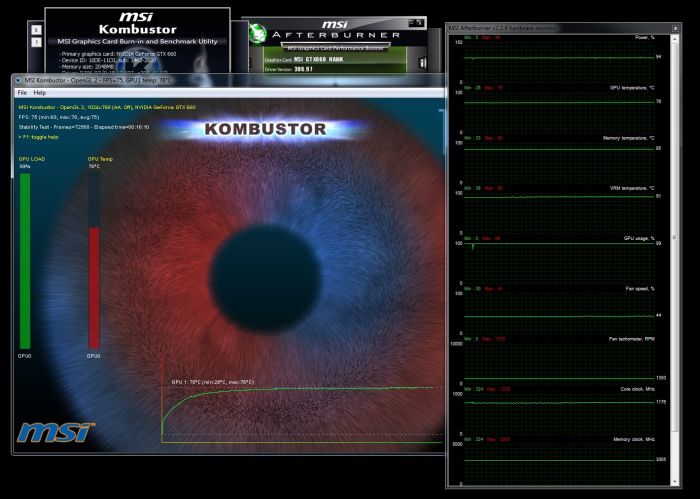This screenshot has width=700, height=499.
Task: Click the 'F1: toggle help' text
Action: [38, 137]
